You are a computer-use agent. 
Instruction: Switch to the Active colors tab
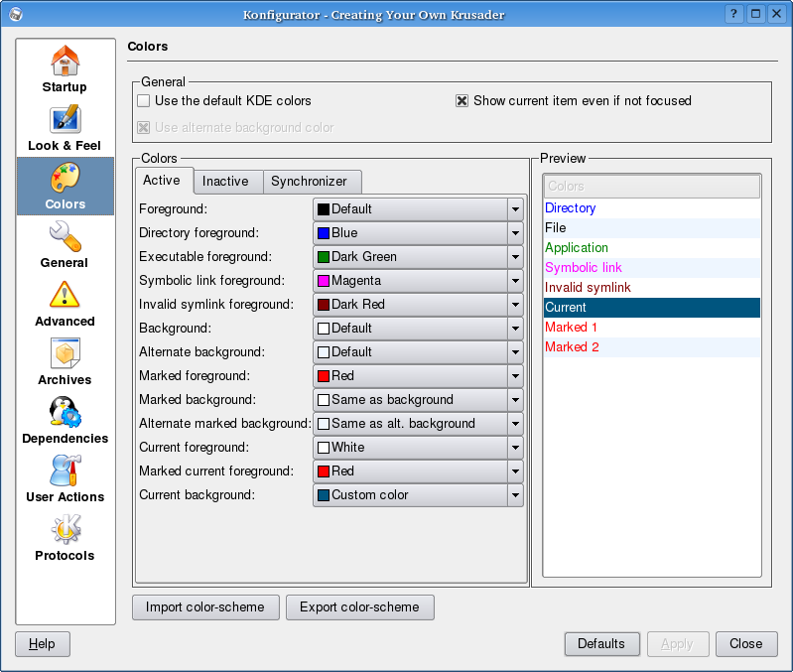pyautogui.click(x=165, y=181)
